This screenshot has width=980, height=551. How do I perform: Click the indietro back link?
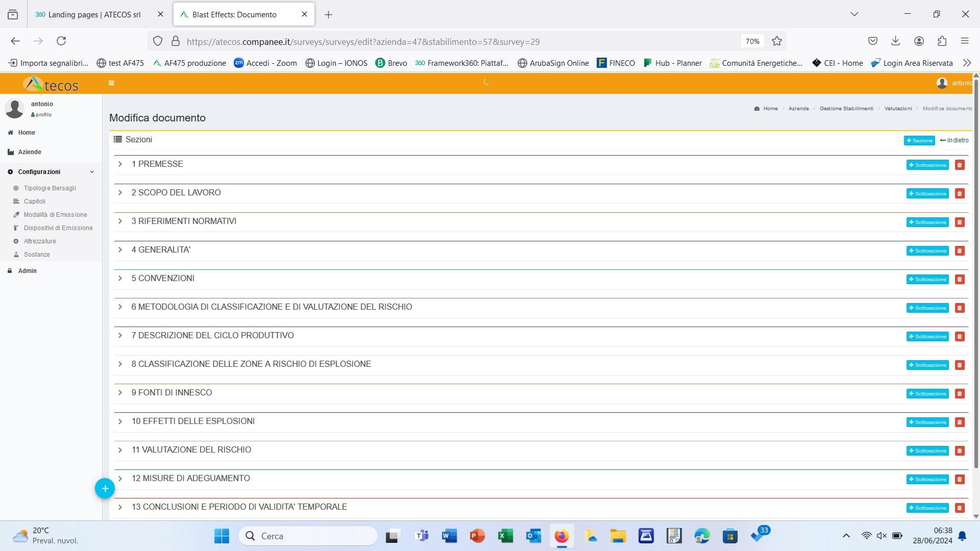coord(954,140)
